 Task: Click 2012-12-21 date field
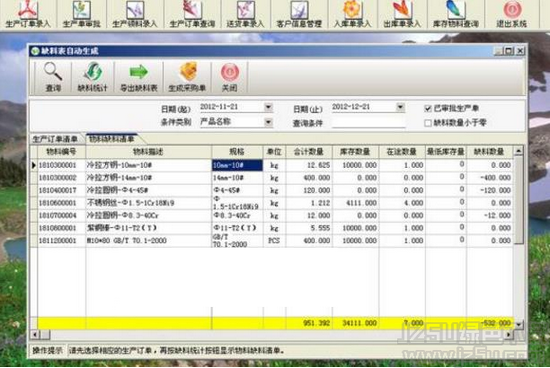tap(363, 107)
